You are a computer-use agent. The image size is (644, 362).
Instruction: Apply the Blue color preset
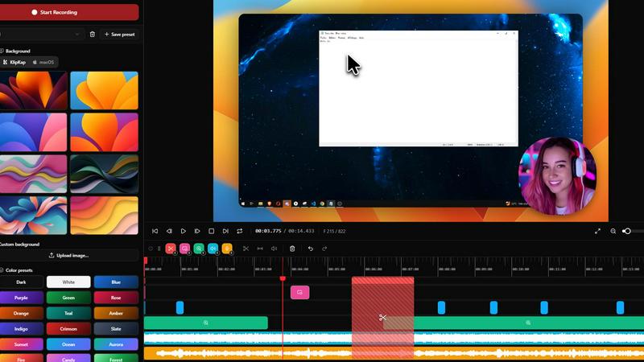coord(116,282)
